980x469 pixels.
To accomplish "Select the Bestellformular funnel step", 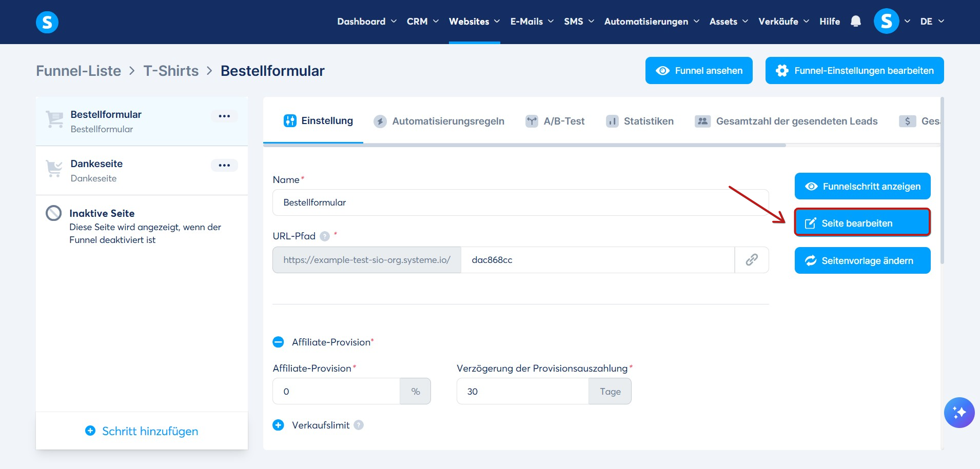I will coord(142,121).
